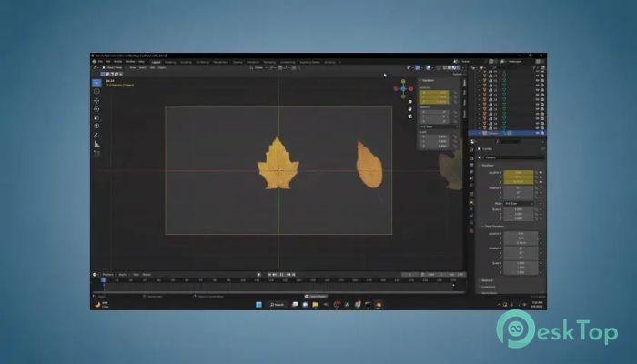Click the Location X field in the sidebar Transform panel
Image resolution: width=637 pixels, height=364 pixels.
pos(434,93)
